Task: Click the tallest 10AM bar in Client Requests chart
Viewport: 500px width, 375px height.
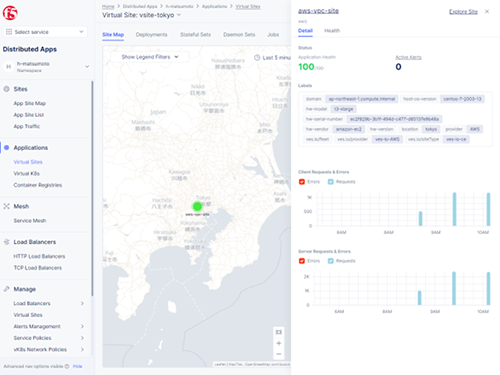Action: [x=488, y=209]
